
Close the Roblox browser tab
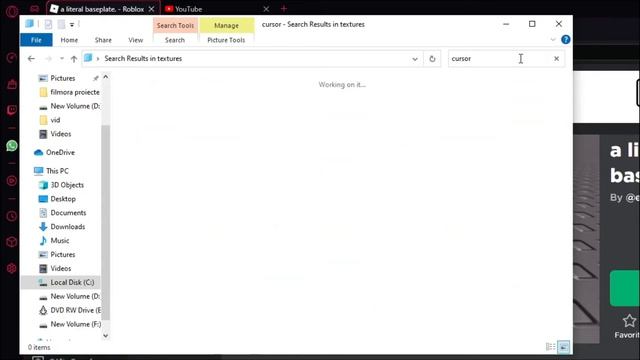click(151, 9)
